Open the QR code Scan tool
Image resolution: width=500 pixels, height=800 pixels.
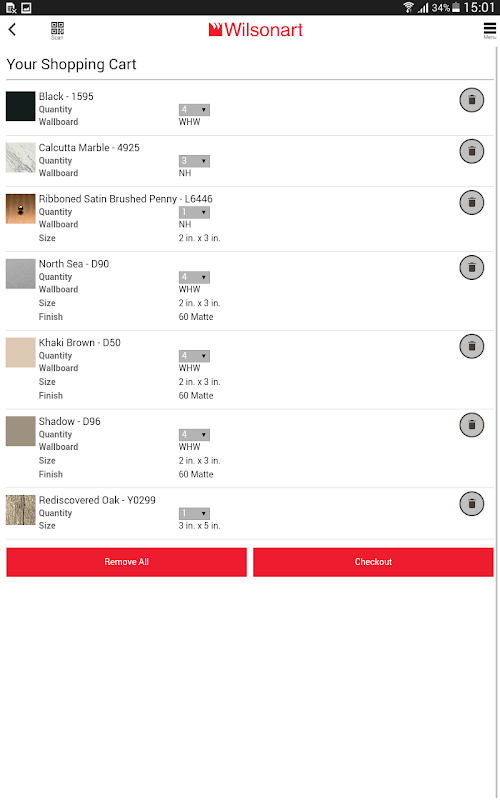point(57,31)
